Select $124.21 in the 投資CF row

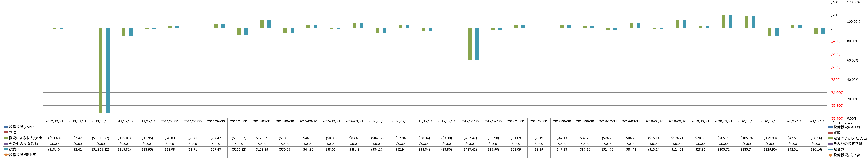pos(677,149)
